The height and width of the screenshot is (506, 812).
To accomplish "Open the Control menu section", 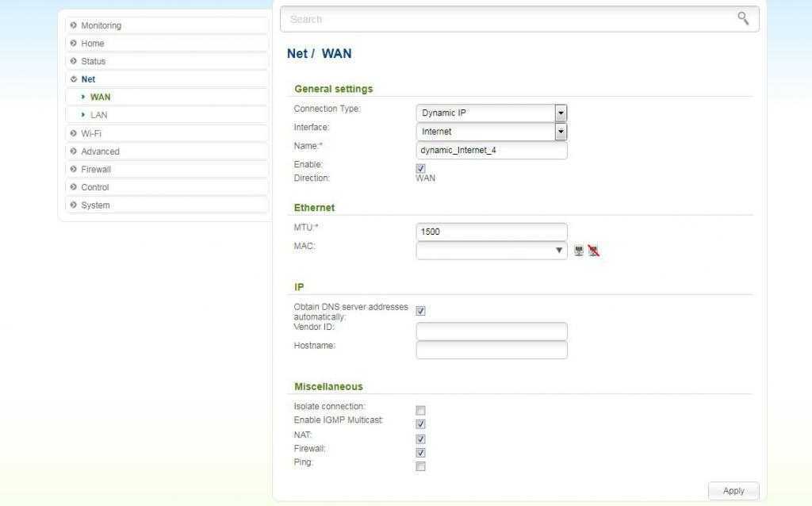I will 94,187.
